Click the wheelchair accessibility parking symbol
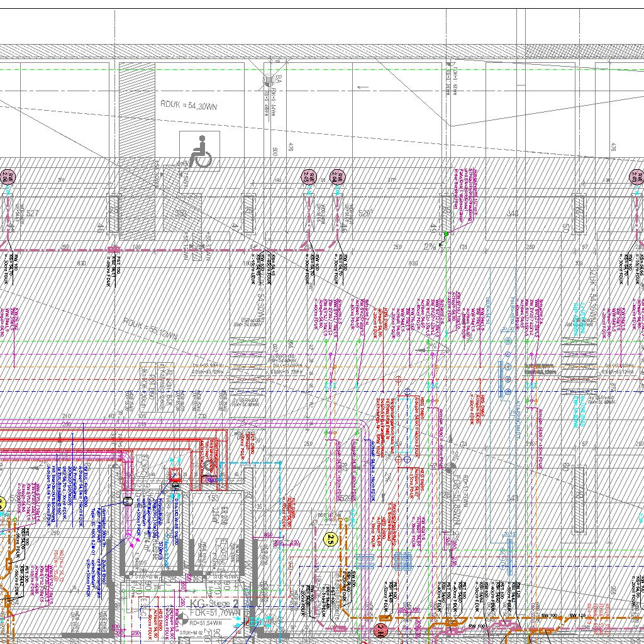The image size is (644, 644). 199,151
